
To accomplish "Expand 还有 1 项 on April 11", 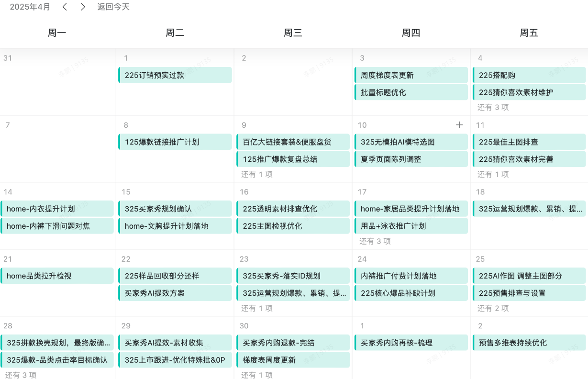I will click(493, 174).
